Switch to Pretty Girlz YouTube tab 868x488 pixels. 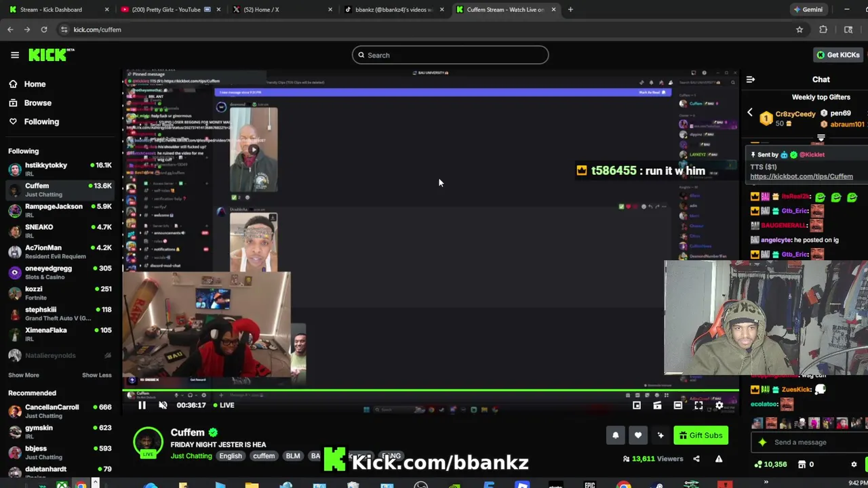tap(169, 9)
